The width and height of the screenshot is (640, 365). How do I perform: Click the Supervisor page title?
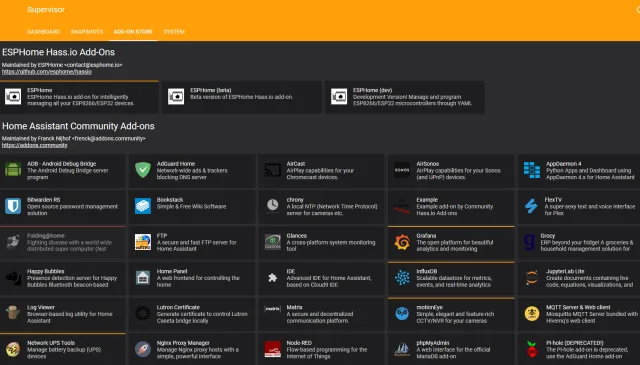(46, 9)
